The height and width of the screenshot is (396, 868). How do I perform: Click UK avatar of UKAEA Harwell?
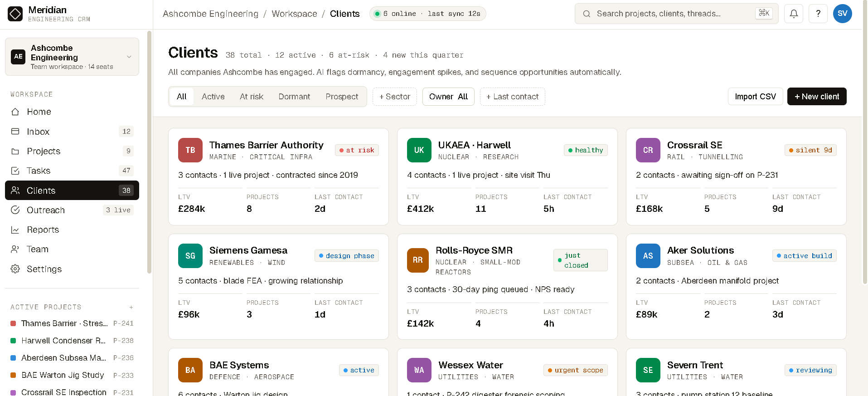[x=419, y=150]
